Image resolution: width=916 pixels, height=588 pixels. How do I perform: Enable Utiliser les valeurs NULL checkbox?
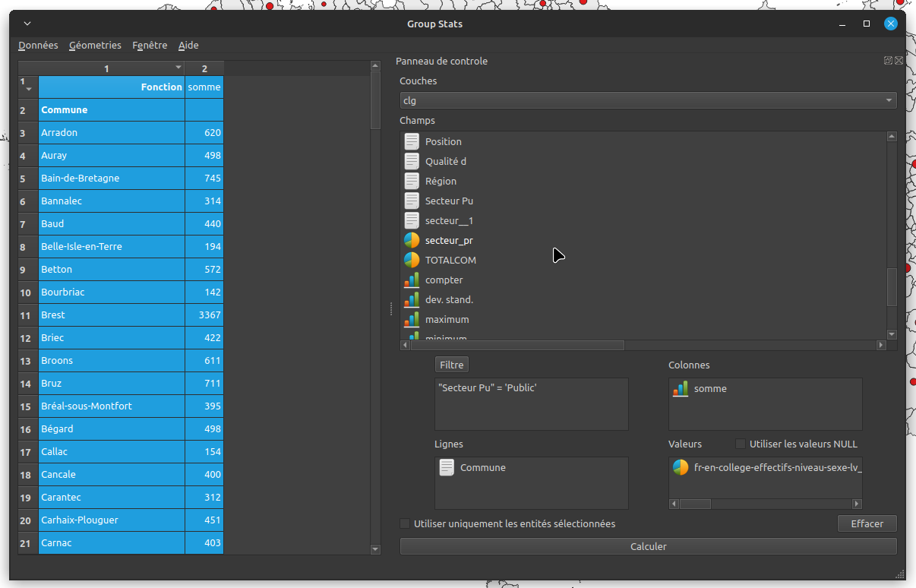click(741, 444)
